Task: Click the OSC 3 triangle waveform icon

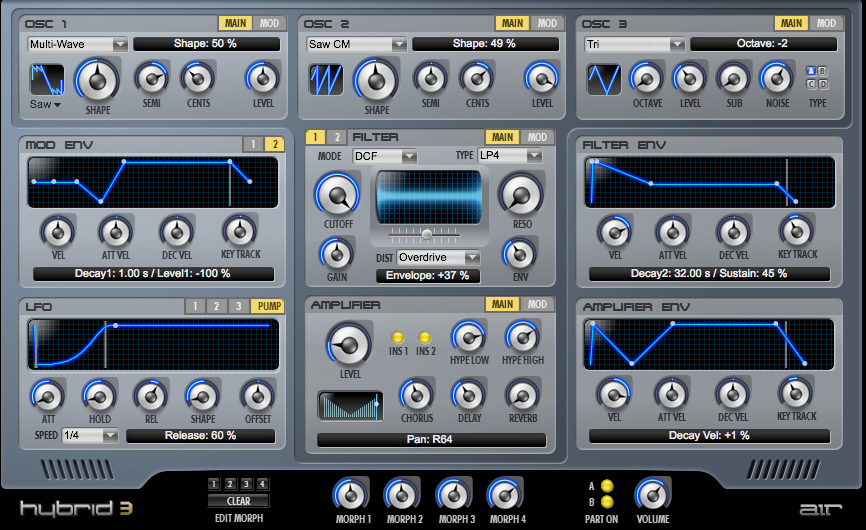Action: 603,79
